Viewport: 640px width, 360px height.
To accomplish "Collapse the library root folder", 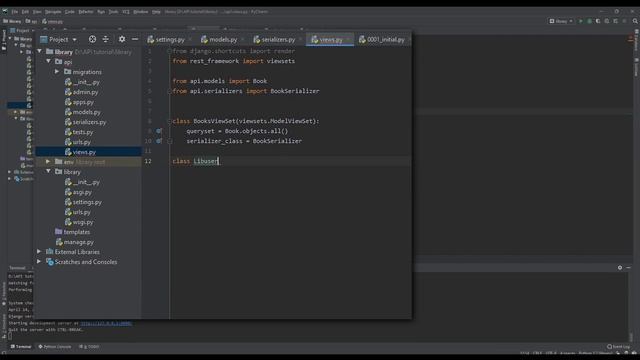I will tap(40, 51).
